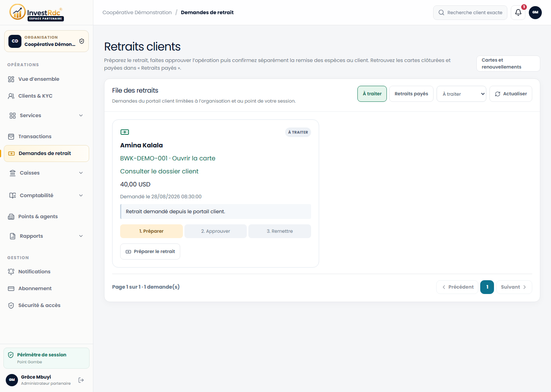This screenshot has height=392, width=551.
Task: Click the Clients & KYC people icon
Action: click(11, 96)
